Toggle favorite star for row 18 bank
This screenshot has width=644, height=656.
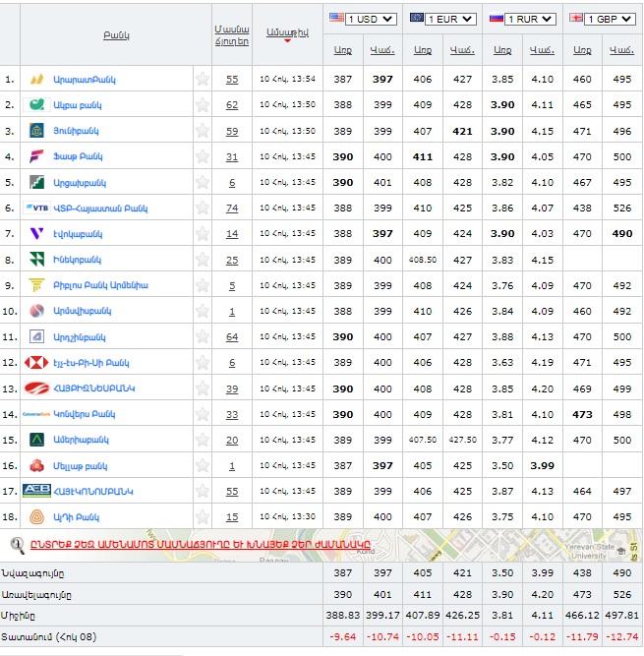203,516
